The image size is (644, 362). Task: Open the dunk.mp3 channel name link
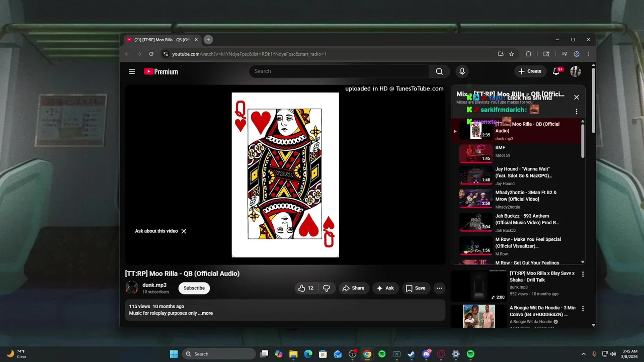[x=154, y=285]
